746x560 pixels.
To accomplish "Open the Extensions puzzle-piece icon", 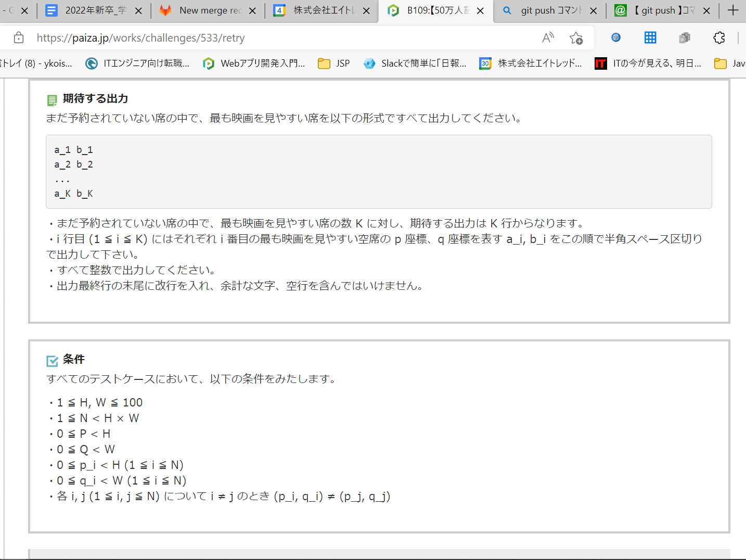I will [x=719, y=37].
